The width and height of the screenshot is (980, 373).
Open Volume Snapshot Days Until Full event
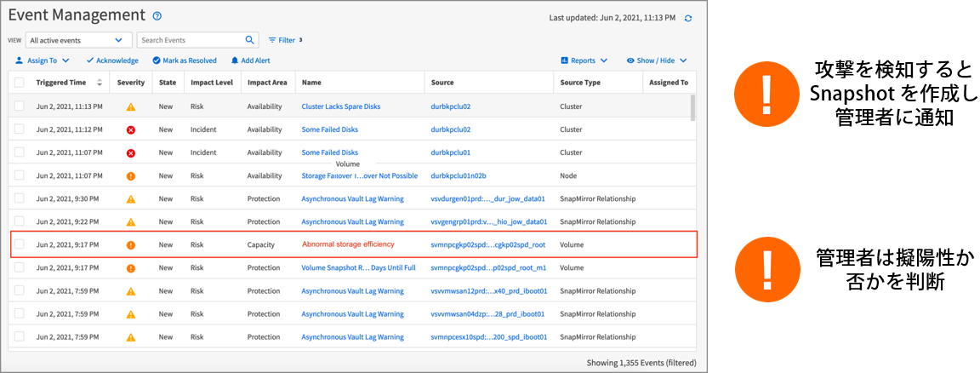click(x=359, y=268)
